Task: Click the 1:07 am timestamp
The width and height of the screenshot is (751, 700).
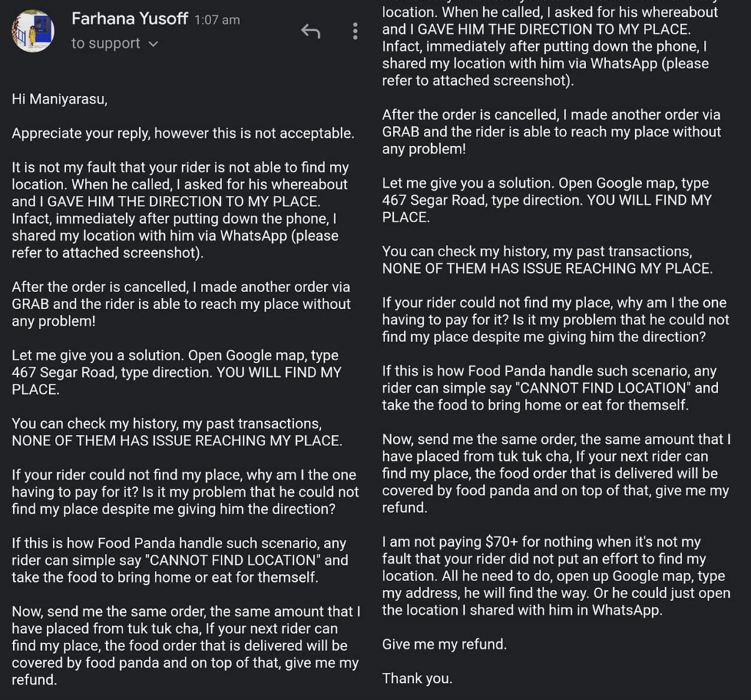Action: [217, 20]
